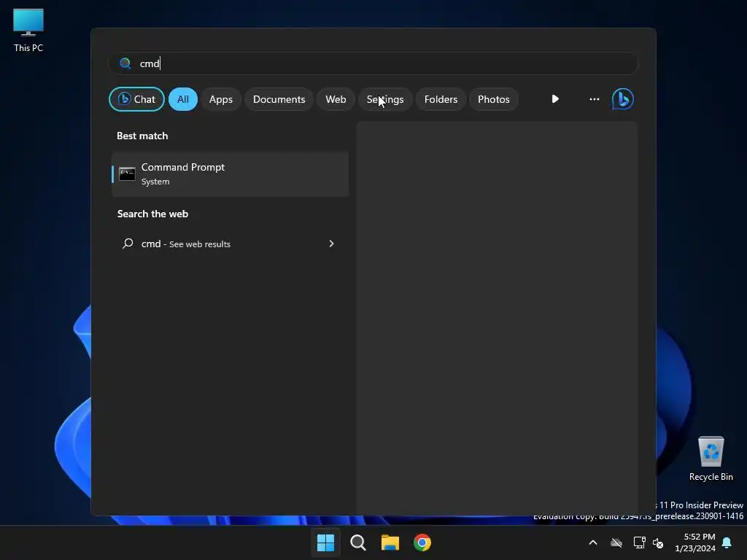This screenshot has height=560, width=747.
Task: Show more filters with the play arrow
Action: [x=555, y=99]
